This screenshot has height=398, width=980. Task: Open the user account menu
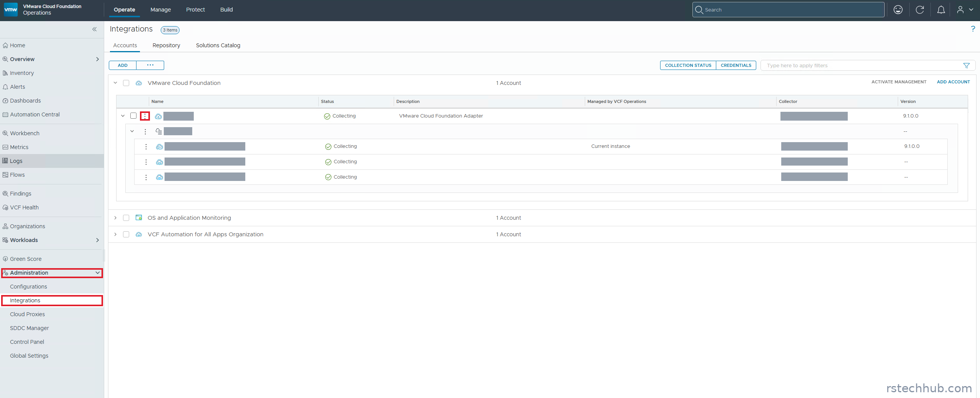965,10
